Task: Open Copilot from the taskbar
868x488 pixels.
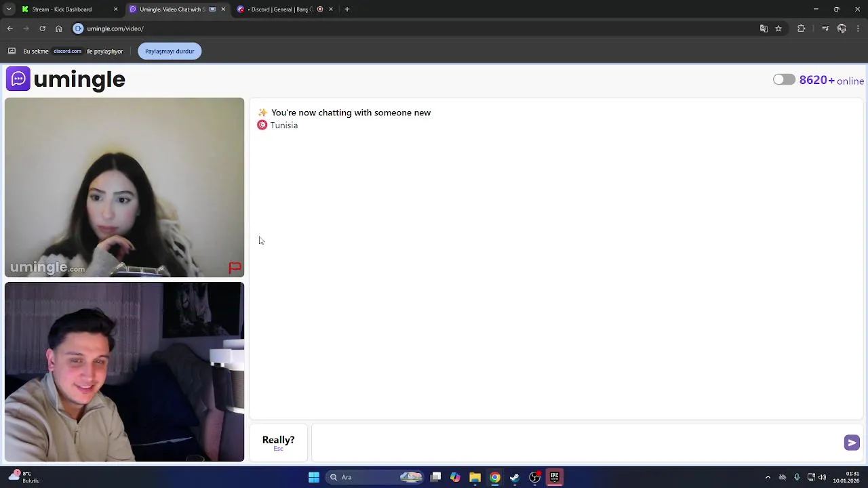Action: click(x=455, y=477)
